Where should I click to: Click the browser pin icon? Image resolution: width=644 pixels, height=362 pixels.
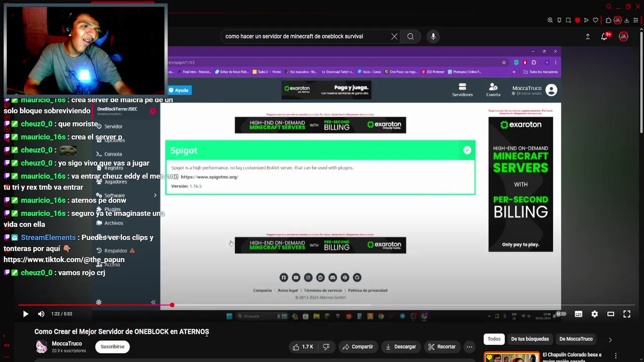point(559,20)
